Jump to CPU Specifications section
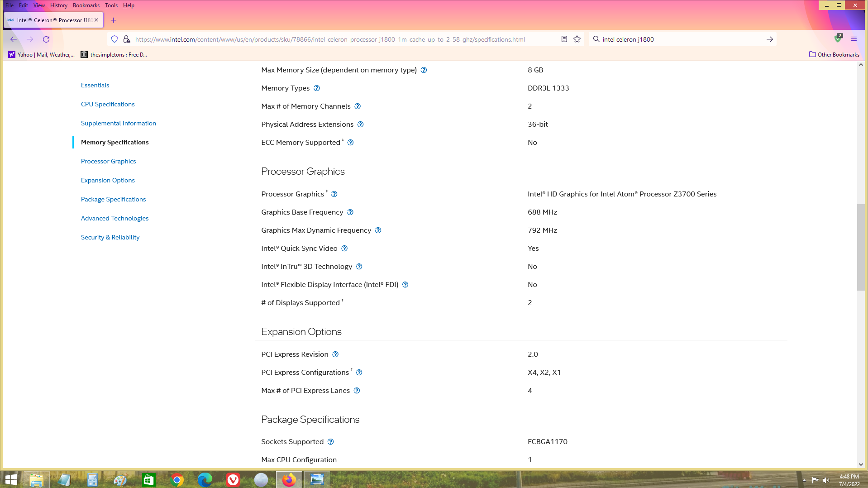Screen dimensions: 868x488 click(x=108, y=104)
